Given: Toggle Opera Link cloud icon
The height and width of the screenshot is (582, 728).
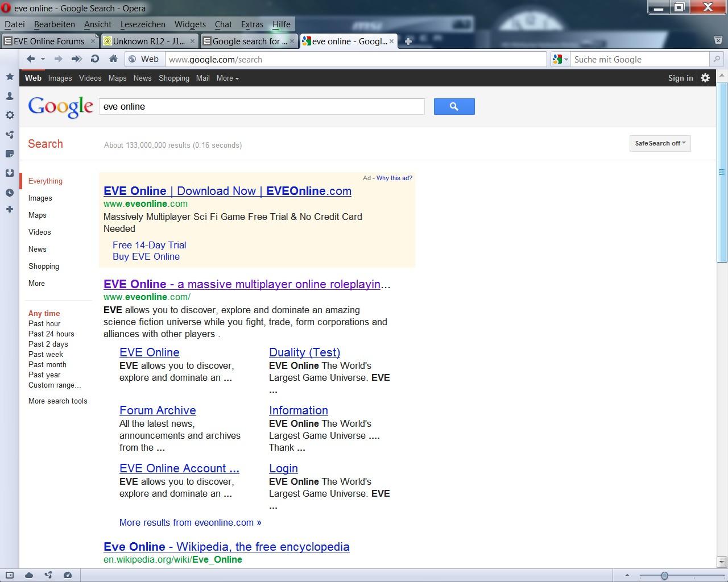Looking at the screenshot, I should click(29, 575).
